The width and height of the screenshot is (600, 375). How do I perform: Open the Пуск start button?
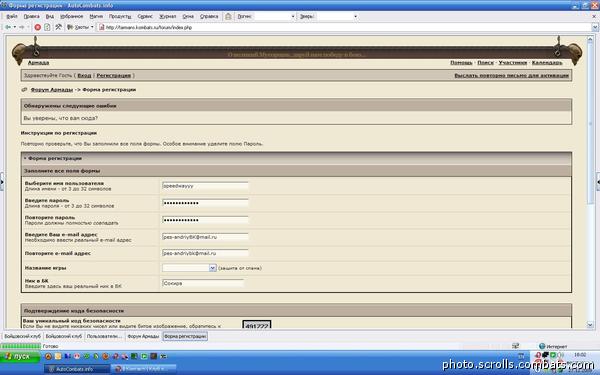20,356
